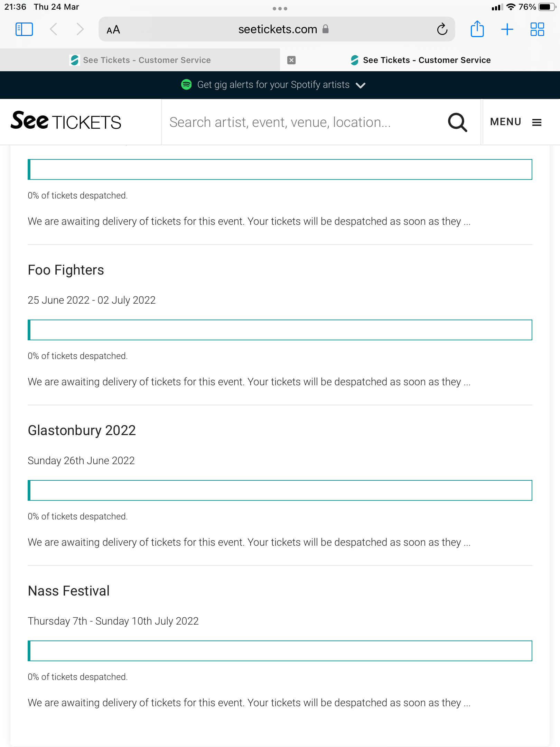
Task: Click the See Tickets logo
Action: 66,121
